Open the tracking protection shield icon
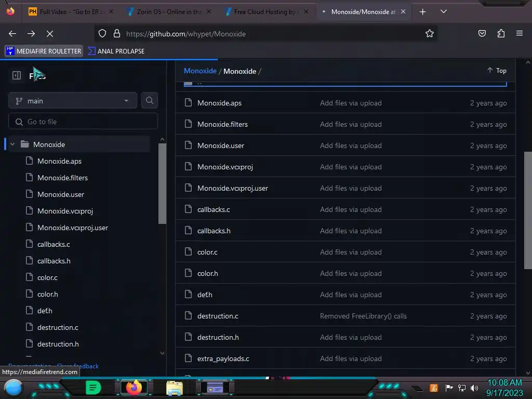Viewport: 532px width, 399px height. tap(102, 34)
